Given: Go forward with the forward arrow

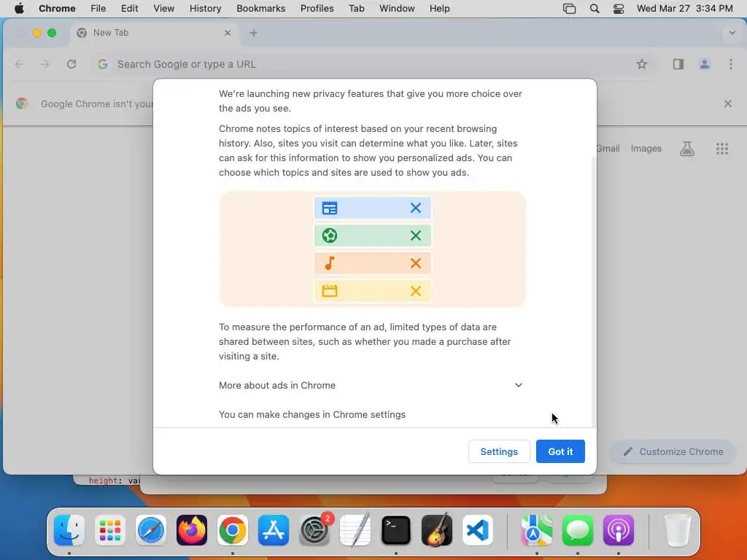Looking at the screenshot, I should point(44,64).
